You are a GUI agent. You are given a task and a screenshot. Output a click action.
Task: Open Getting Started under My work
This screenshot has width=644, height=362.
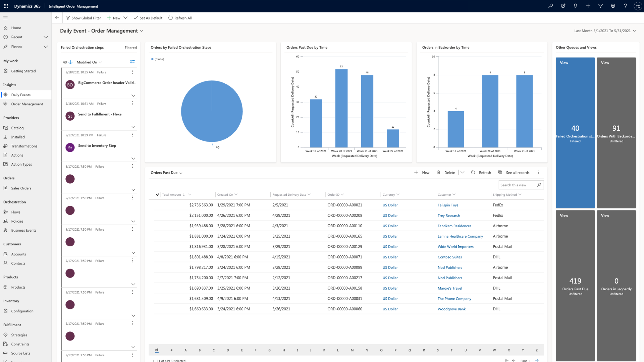(23, 71)
